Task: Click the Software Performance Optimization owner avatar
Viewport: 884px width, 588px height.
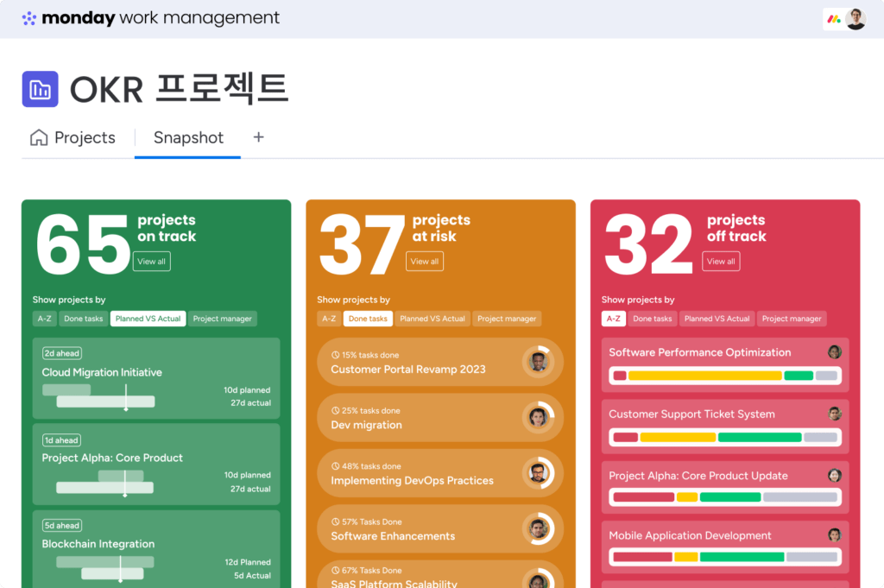Action: 834,352
